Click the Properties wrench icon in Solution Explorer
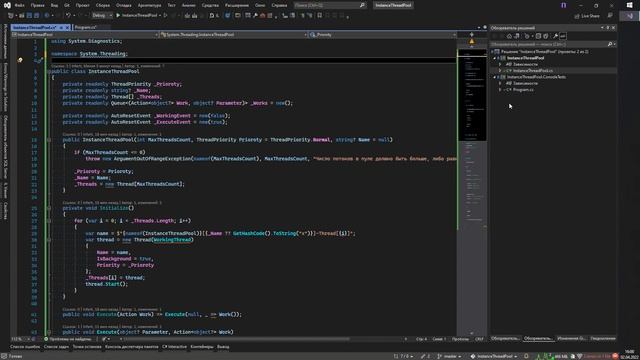640x360 pixels. click(556, 36)
